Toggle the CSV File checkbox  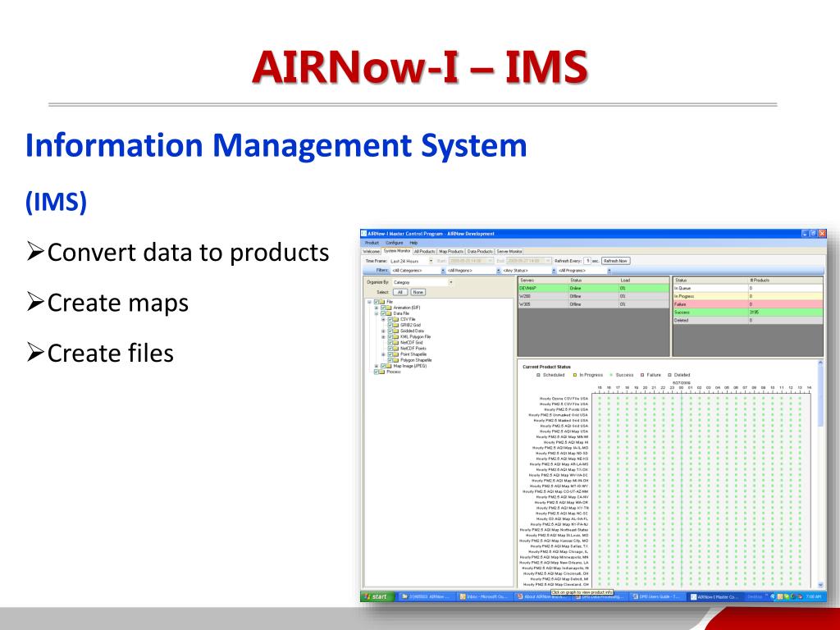pos(390,319)
